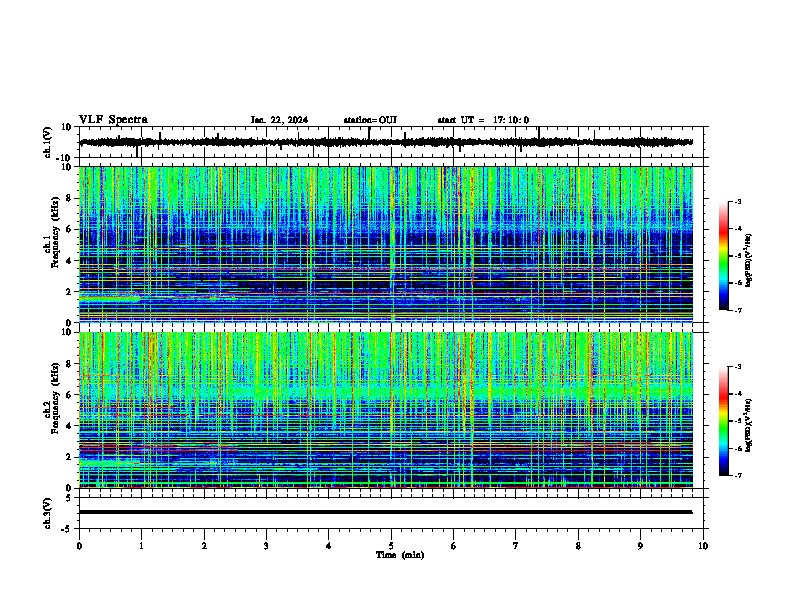Screen dimensions: 792x612
Task: Click the flat ch.3 voltage trace
Action: (386, 512)
